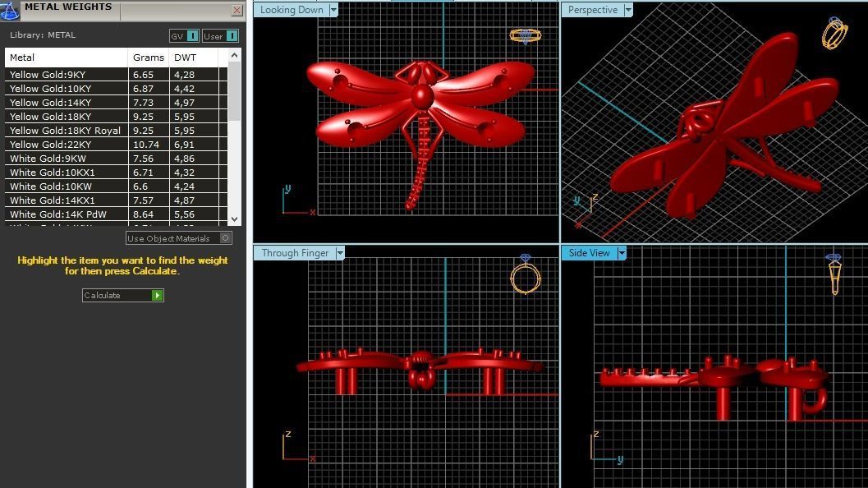
Task: Click the green arrow on Calculate
Action: [157, 295]
